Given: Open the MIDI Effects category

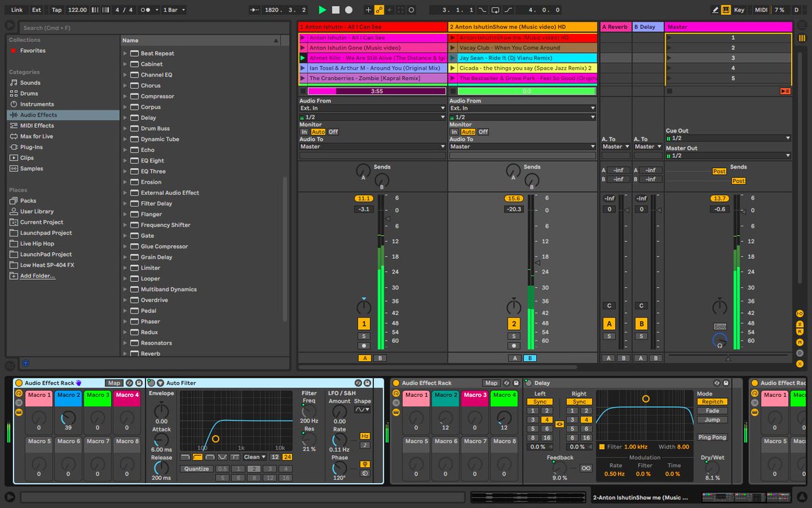Looking at the screenshot, I should [37, 125].
